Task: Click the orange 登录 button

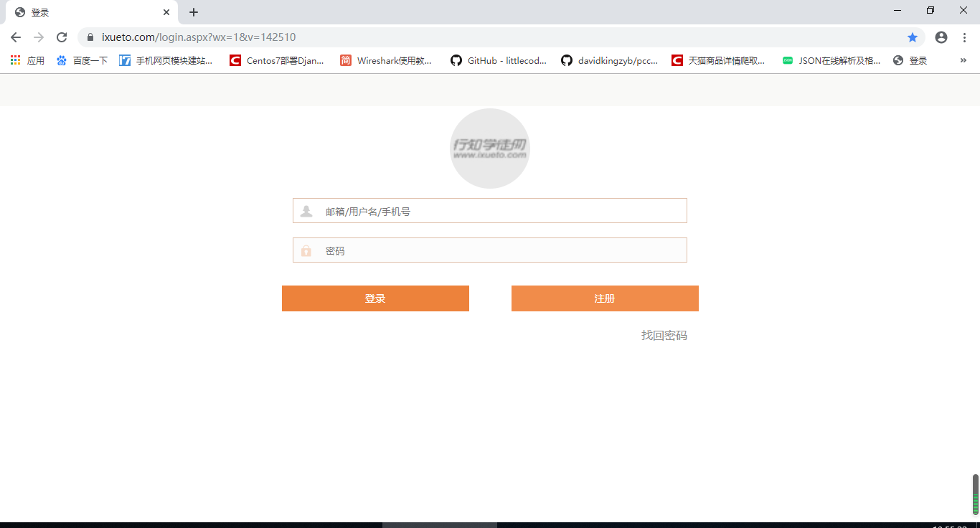Action: coord(375,298)
